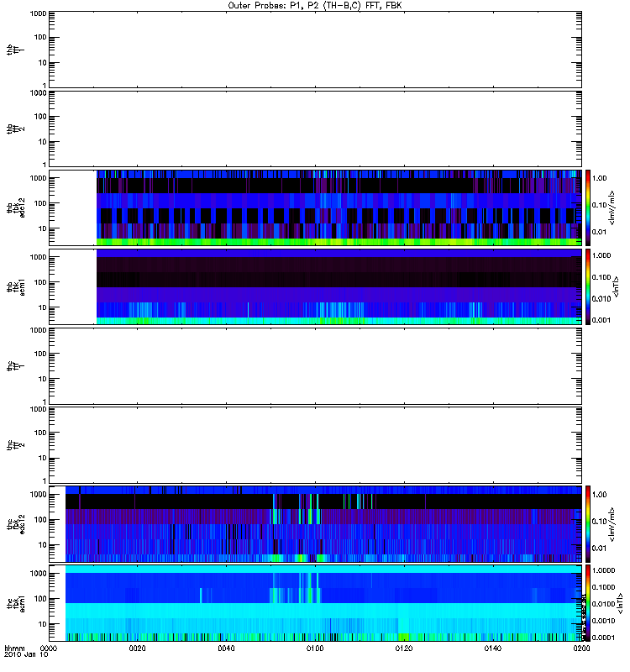This screenshot has width=630, height=672.
Task: Pick the thc fbk scm1 color bar
Action: [588, 603]
